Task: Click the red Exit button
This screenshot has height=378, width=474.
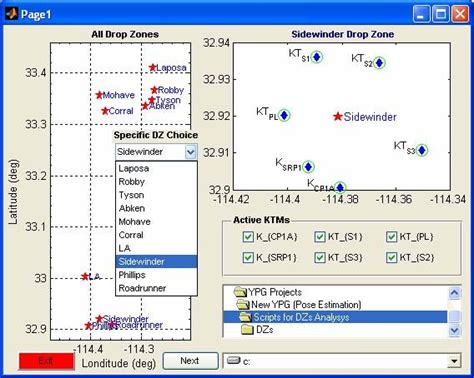Action: coord(46,361)
